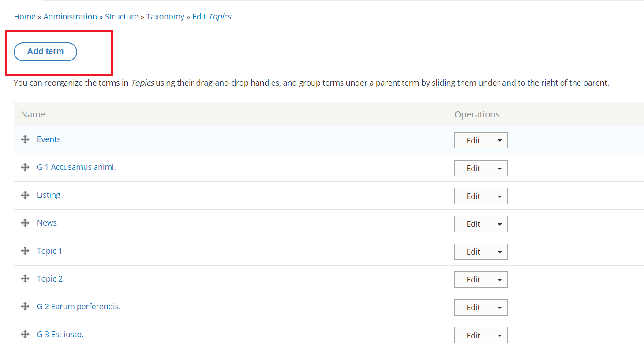Click the Add term button
644x346 pixels.
coord(45,52)
